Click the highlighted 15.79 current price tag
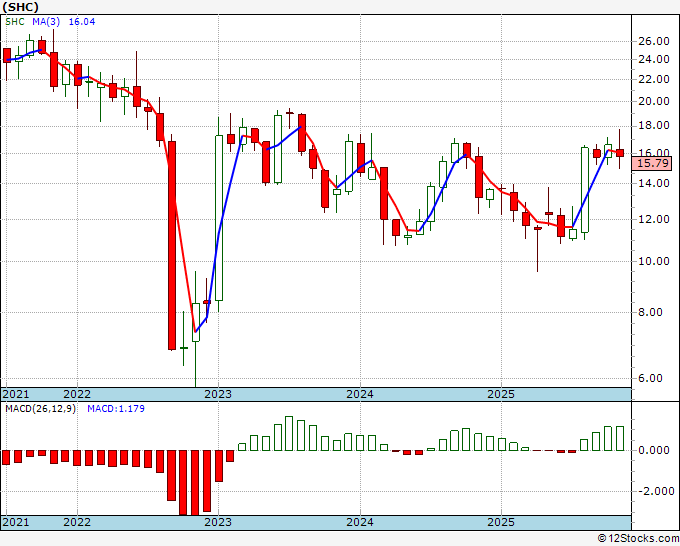680x546 pixels. tap(652, 163)
